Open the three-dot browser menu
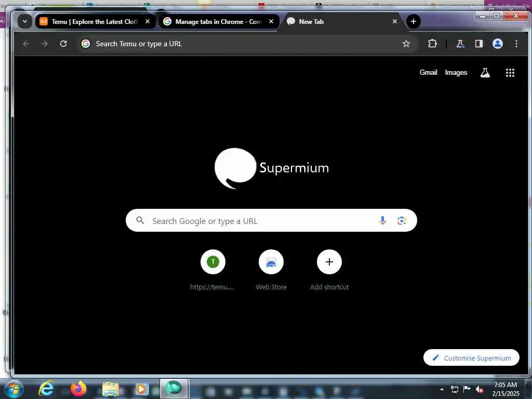 tap(516, 44)
